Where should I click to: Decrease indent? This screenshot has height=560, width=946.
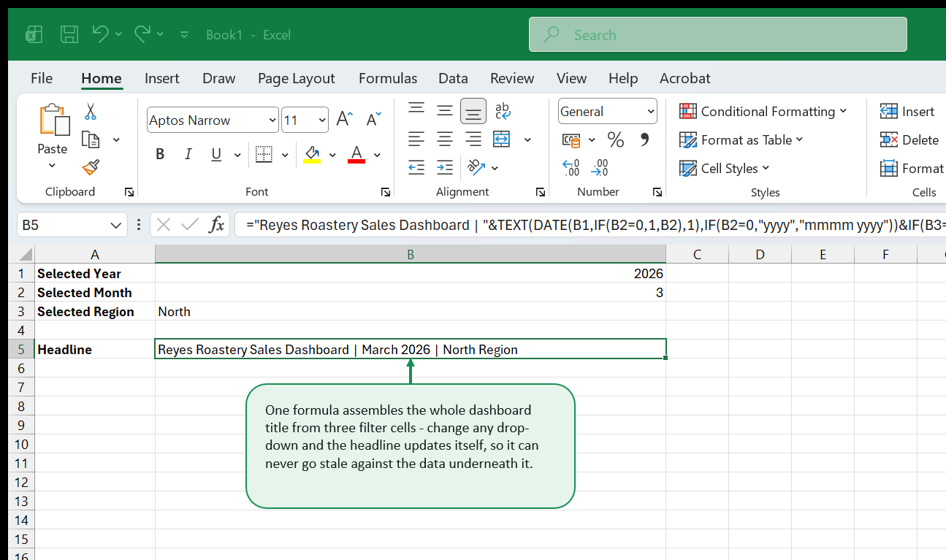click(x=416, y=167)
